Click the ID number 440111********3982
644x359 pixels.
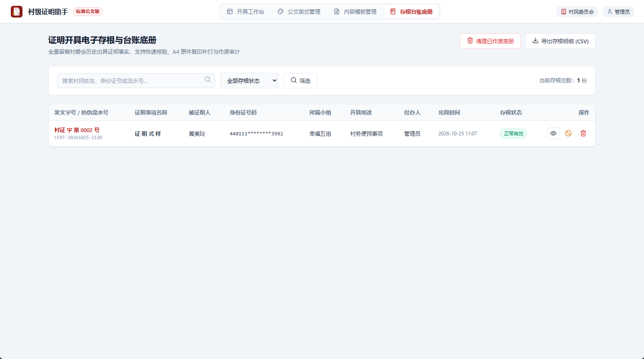(x=256, y=134)
